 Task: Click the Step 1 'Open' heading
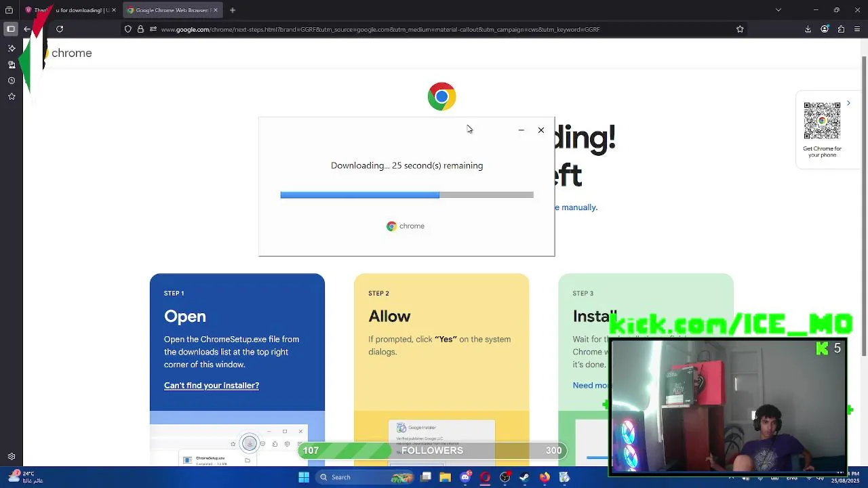(x=185, y=317)
